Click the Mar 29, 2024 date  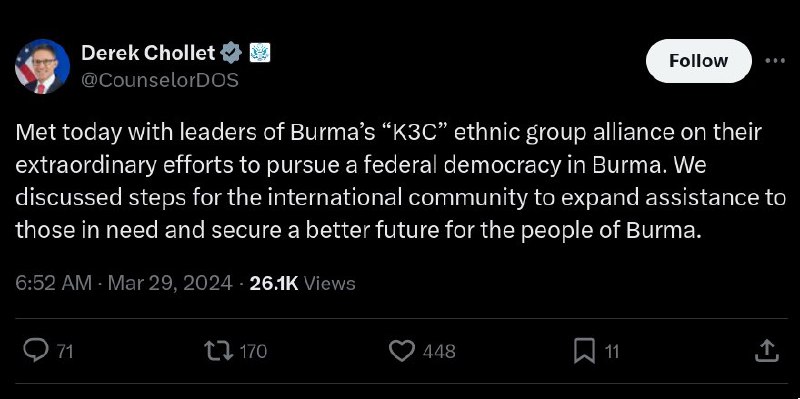(170, 283)
